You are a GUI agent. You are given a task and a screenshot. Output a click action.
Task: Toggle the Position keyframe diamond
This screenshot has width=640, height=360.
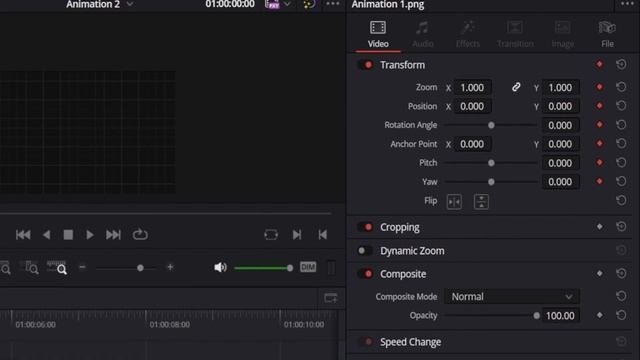(600, 106)
